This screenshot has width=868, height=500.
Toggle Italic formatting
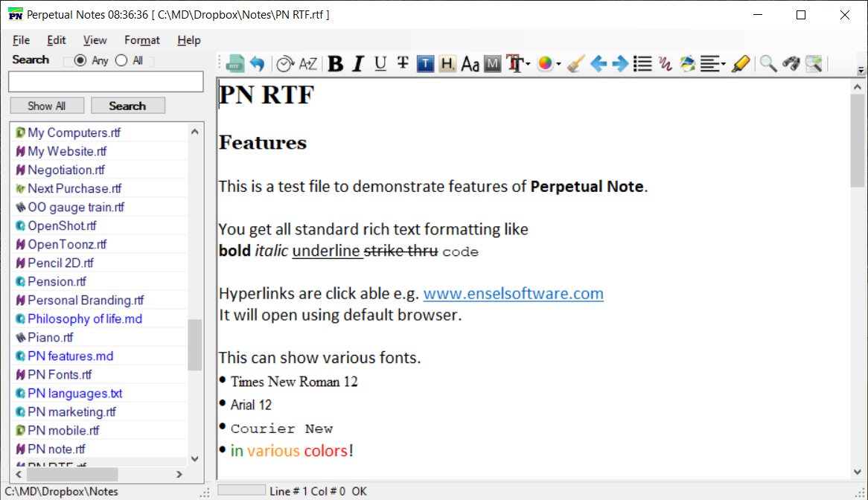(x=358, y=63)
